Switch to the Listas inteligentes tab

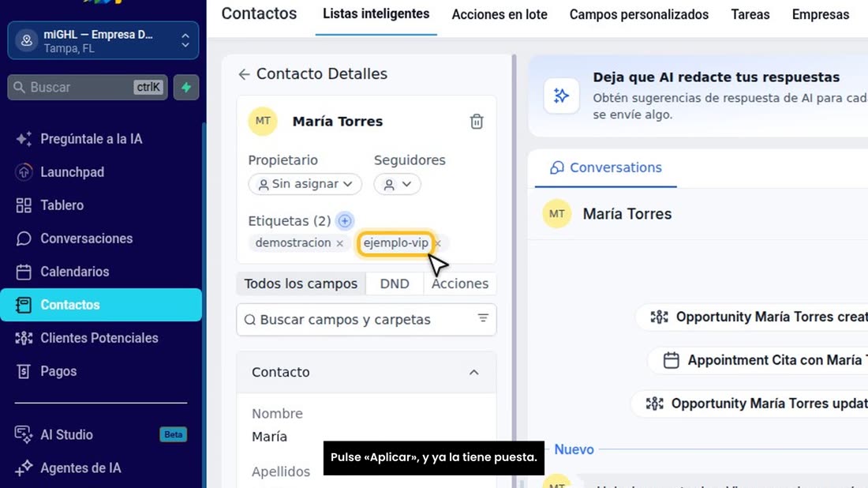pos(376,14)
